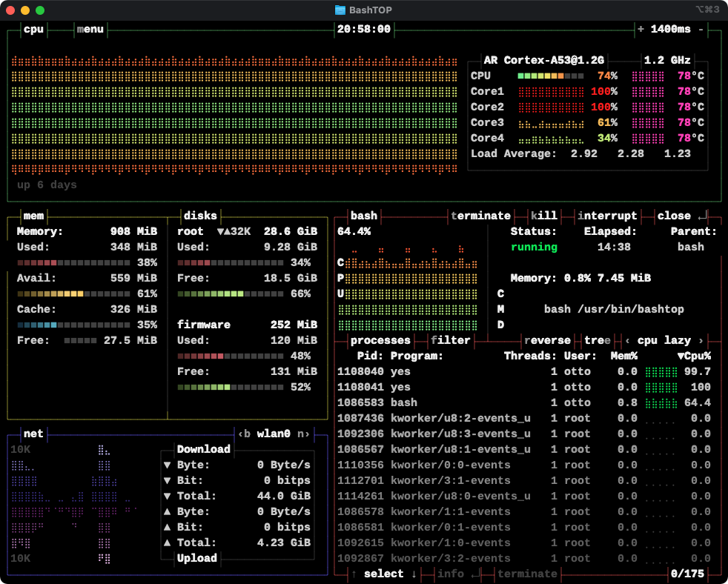Select the kworker/3:1-events process row
The width and height of the screenshot is (728, 584).
(523, 480)
